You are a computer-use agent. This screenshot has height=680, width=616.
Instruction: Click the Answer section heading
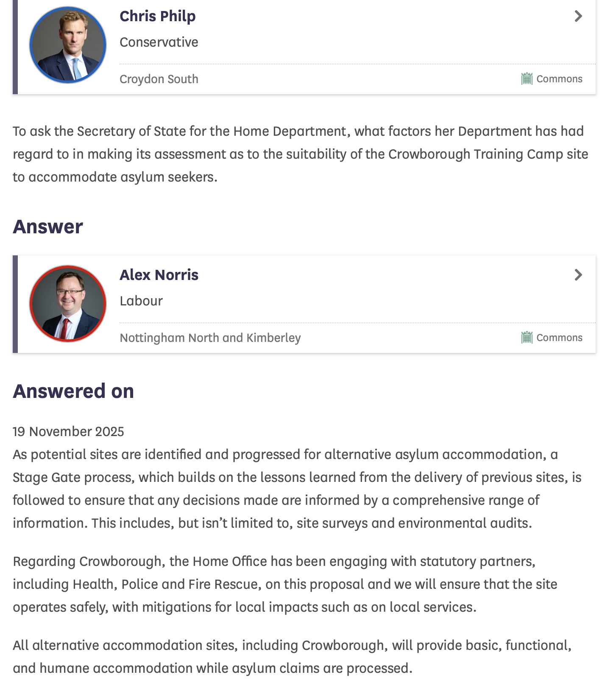tap(48, 227)
